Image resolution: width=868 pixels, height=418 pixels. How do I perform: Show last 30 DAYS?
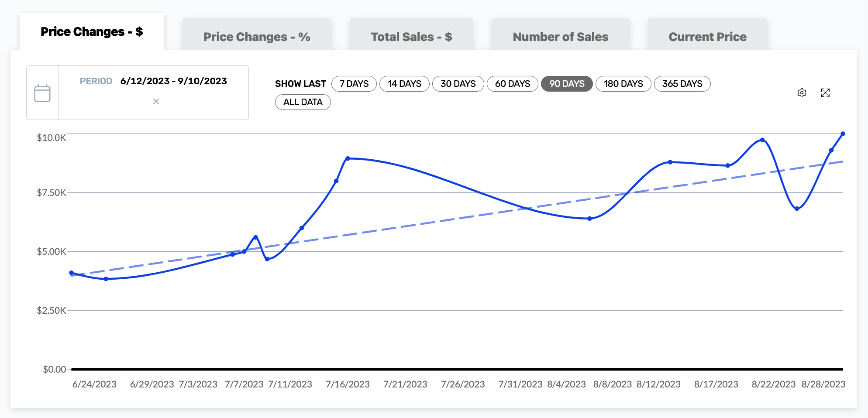click(x=458, y=84)
